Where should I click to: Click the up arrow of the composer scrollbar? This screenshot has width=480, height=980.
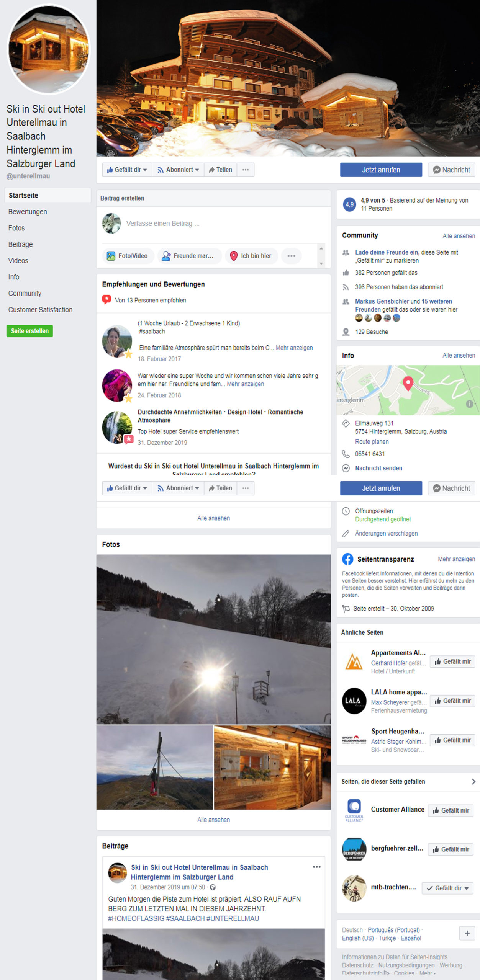click(321, 249)
